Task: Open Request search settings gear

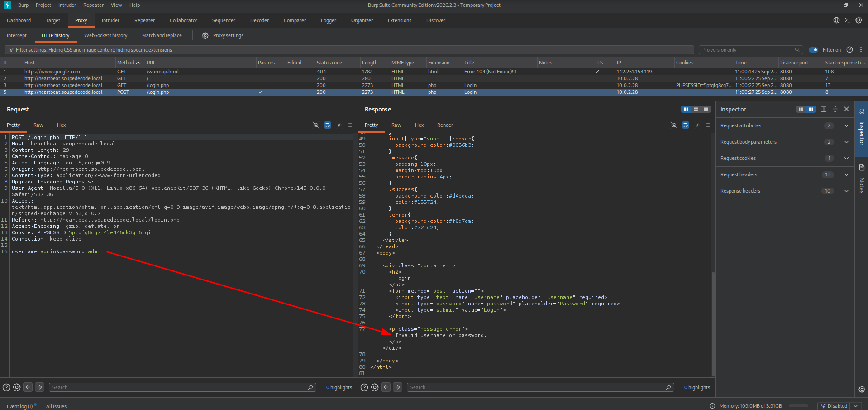Action: [17, 387]
